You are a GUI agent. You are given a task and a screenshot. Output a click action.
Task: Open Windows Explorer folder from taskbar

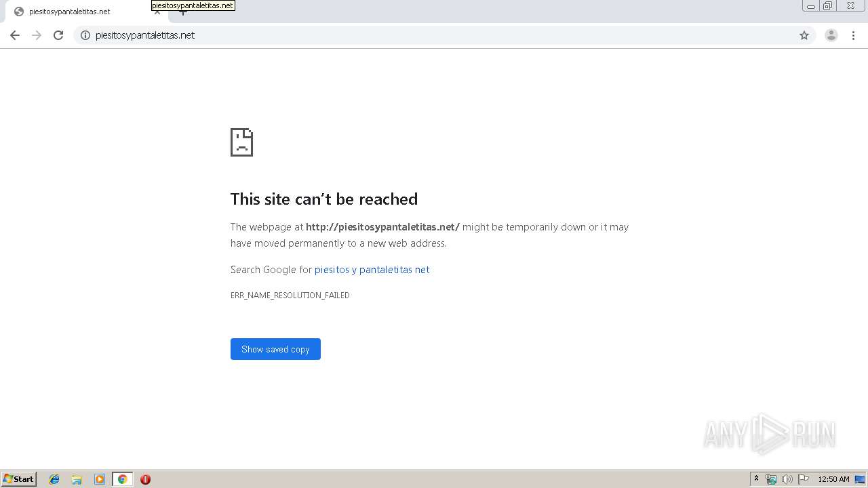77,479
